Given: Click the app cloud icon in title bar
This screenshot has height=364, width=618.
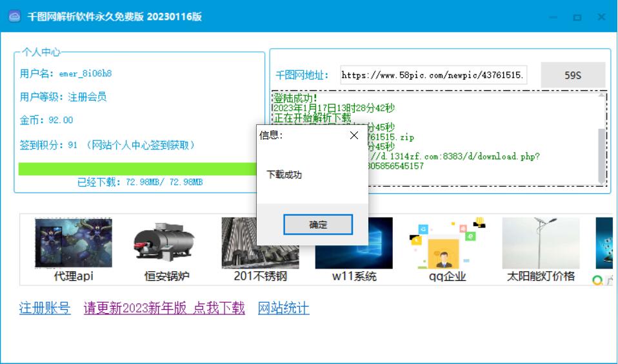Looking at the screenshot, I should [x=15, y=17].
